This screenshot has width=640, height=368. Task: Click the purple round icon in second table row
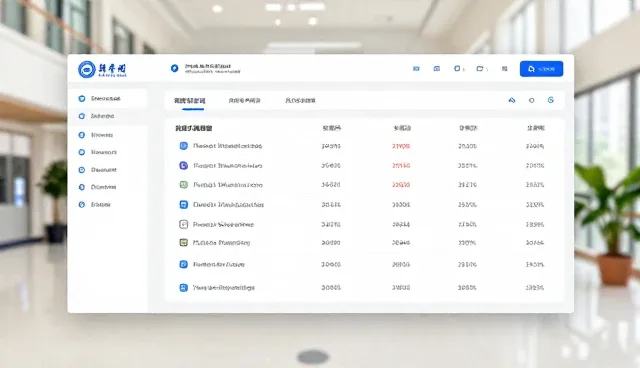click(184, 166)
